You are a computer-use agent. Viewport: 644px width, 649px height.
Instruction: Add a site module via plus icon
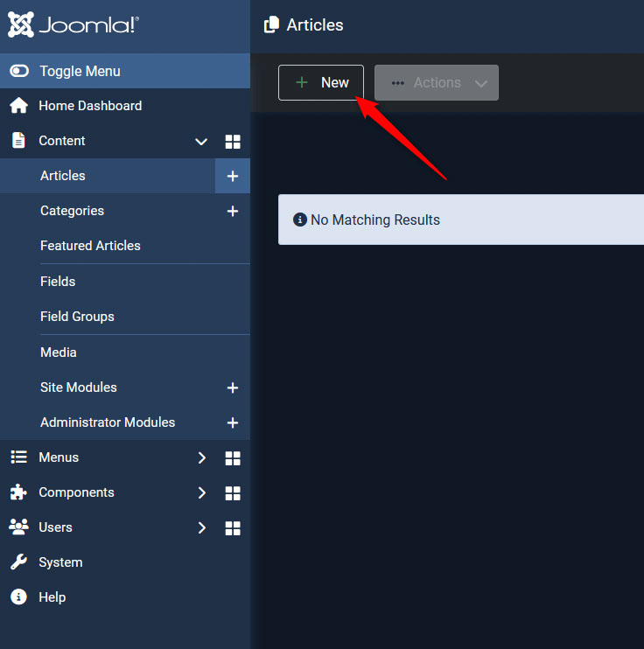pos(233,387)
